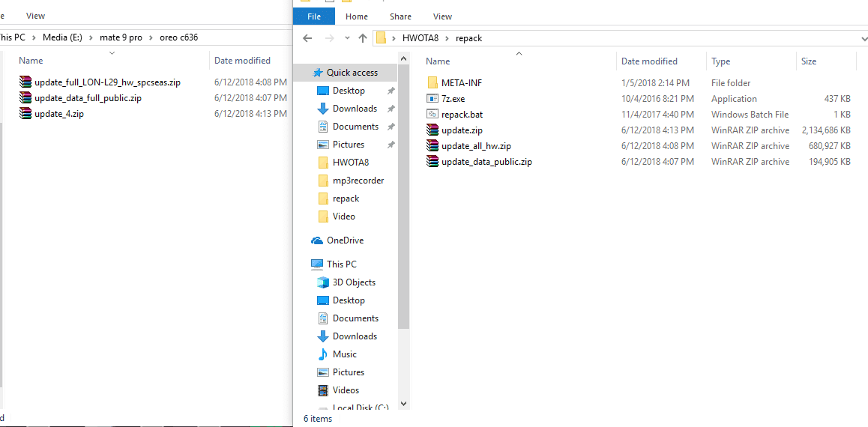Open Videos under This PC

pyautogui.click(x=346, y=390)
